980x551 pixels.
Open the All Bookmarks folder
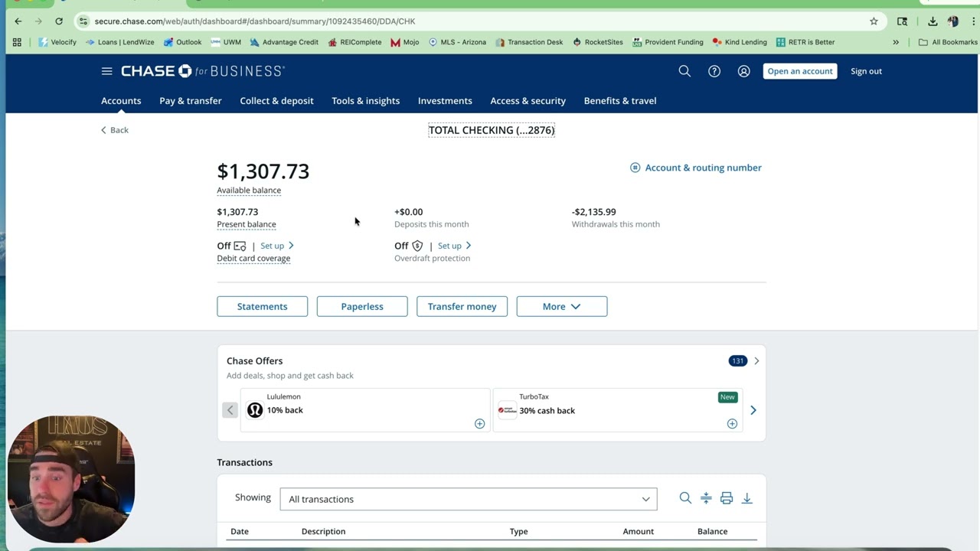pos(948,42)
